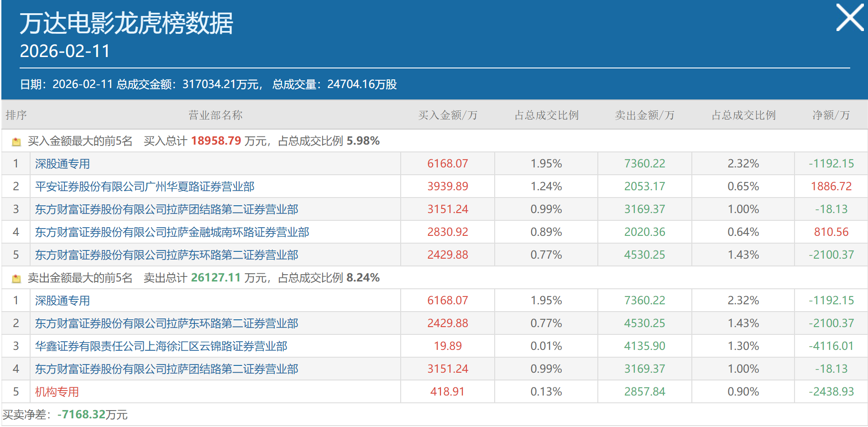The image size is (868, 427).
Task: Close the 万达电影龙虎榜数据 popup
Action: click(849, 18)
